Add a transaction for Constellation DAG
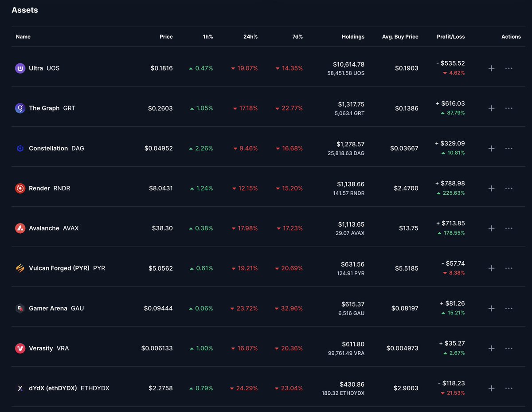 click(x=491, y=148)
